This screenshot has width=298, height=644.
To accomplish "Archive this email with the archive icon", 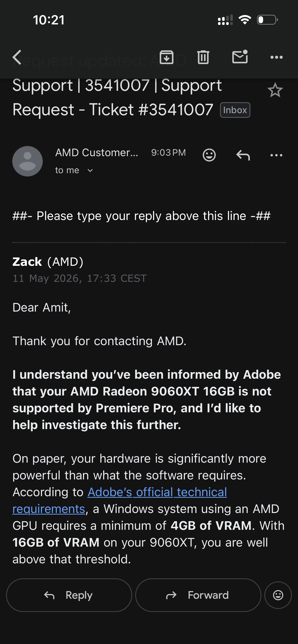I will [x=167, y=57].
